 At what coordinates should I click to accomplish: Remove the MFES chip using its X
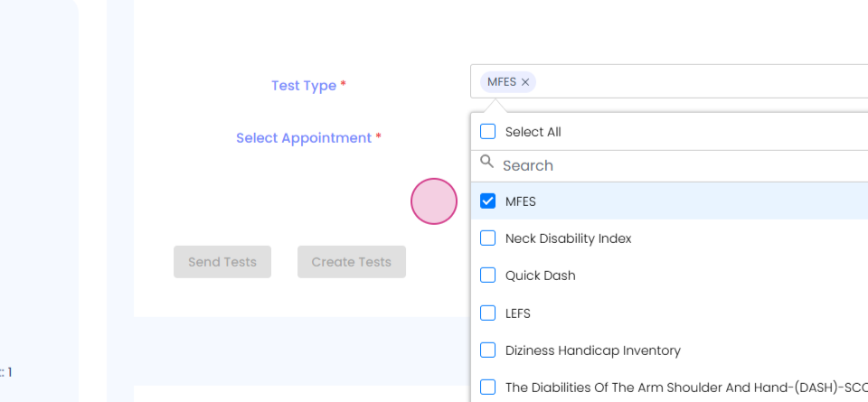tap(525, 82)
